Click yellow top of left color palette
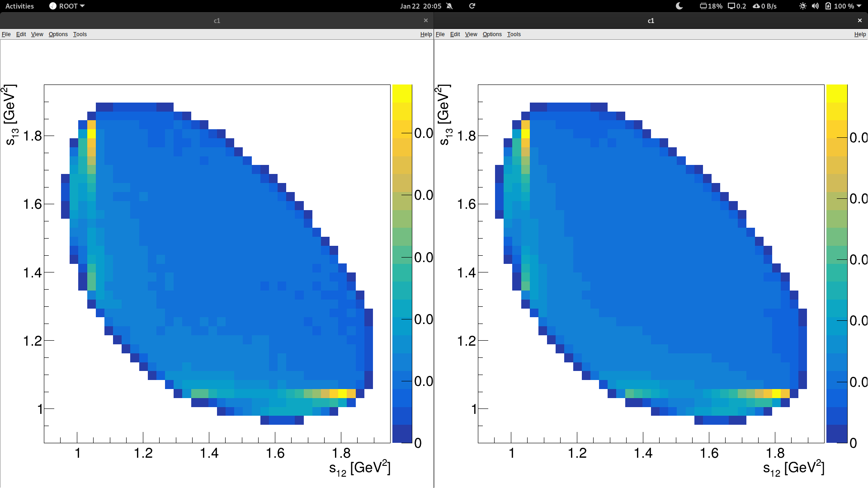Image resolution: width=868 pixels, height=488 pixels. coord(402,94)
